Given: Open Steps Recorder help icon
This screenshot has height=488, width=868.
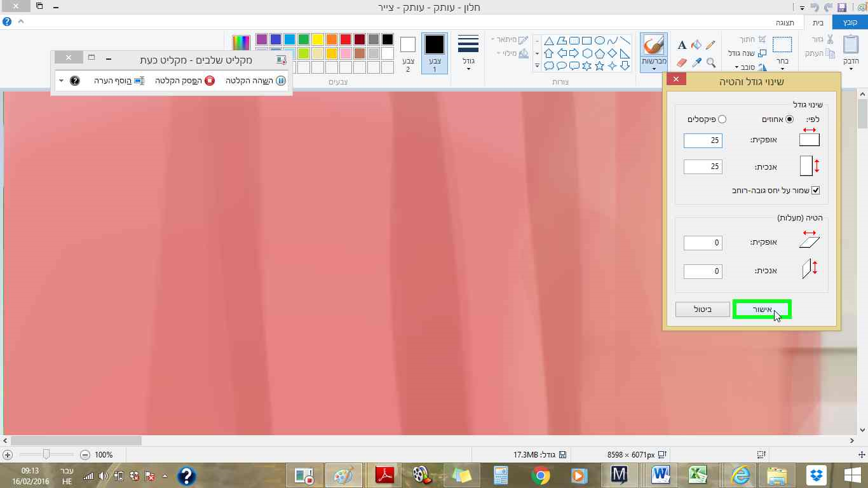Looking at the screenshot, I should click(x=74, y=81).
